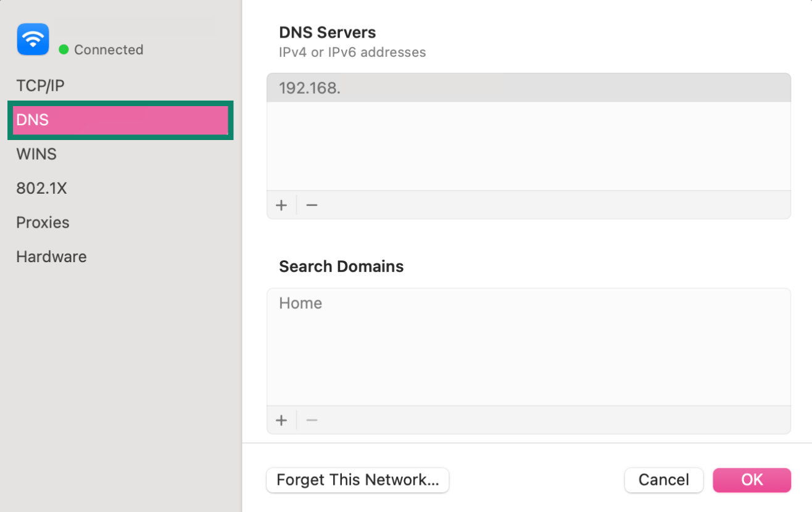Switch to the 802.1X settings panel

pyautogui.click(x=41, y=188)
